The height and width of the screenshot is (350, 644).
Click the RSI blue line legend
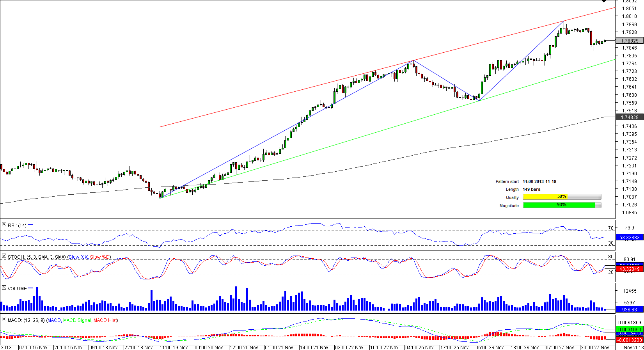click(x=30, y=225)
